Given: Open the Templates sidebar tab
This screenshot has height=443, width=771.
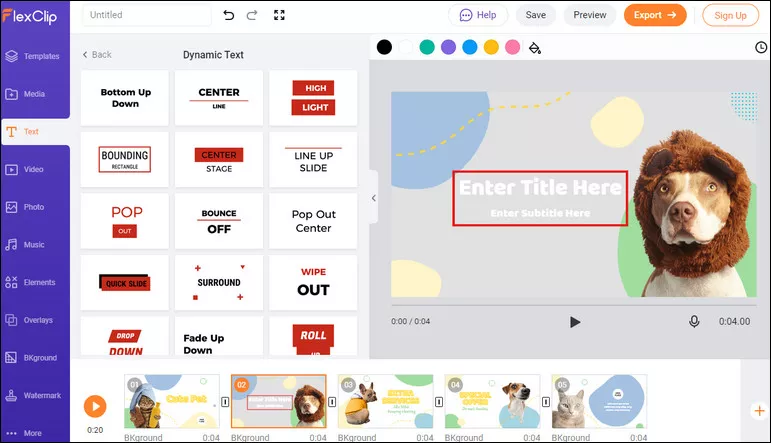Looking at the screenshot, I should click(x=35, y=56).
